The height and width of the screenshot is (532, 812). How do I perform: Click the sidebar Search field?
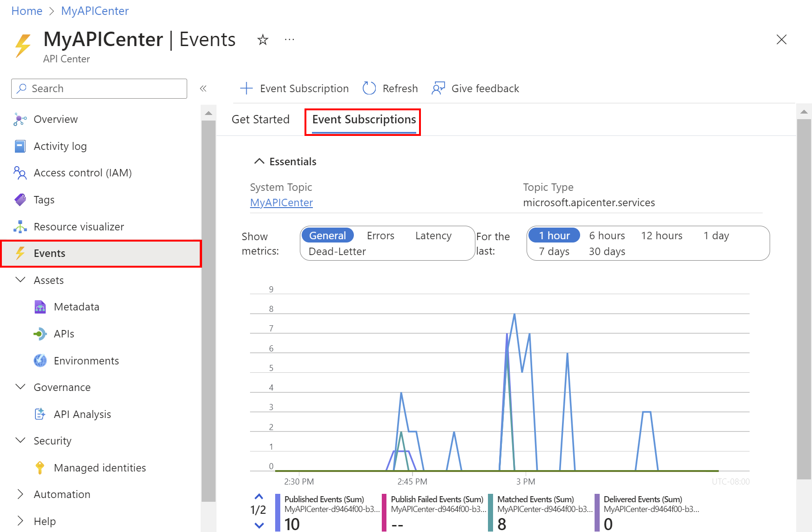click(x=99, y=88)
